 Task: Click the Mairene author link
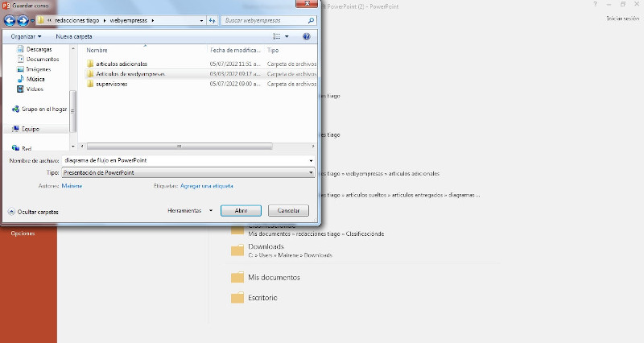pyautogui.click(x=72, y=186)
